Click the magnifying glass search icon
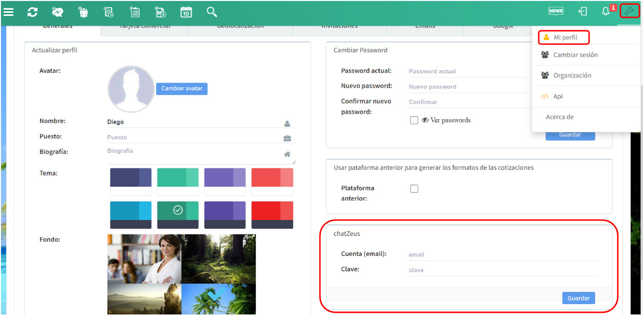The height and width of the screenshot is (318, 644). [x=212, y=12]
